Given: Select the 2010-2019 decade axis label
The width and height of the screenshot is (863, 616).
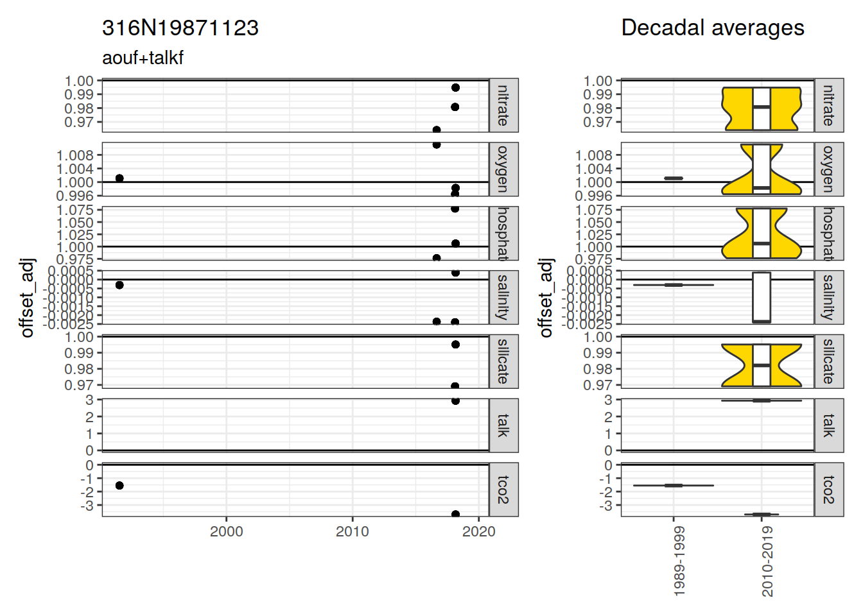Looking at the screenshot, I should click(x=767, y=561).
